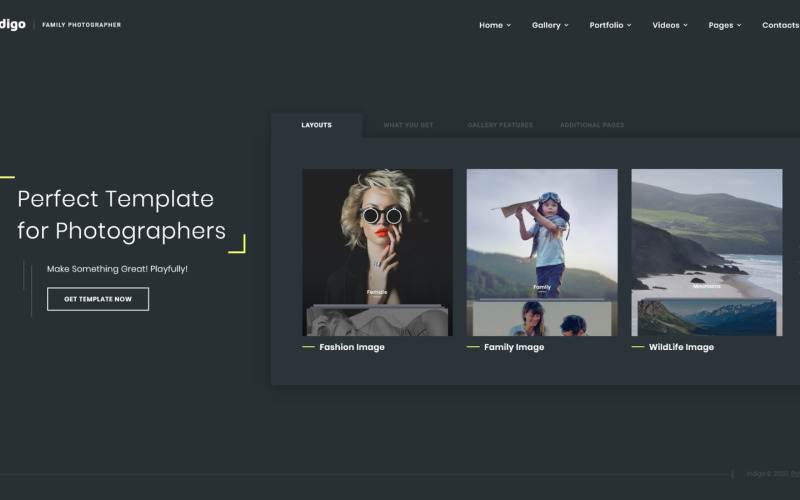Select the Layouts tab
This screenshot has height=500, width=800.
point(316,125)
